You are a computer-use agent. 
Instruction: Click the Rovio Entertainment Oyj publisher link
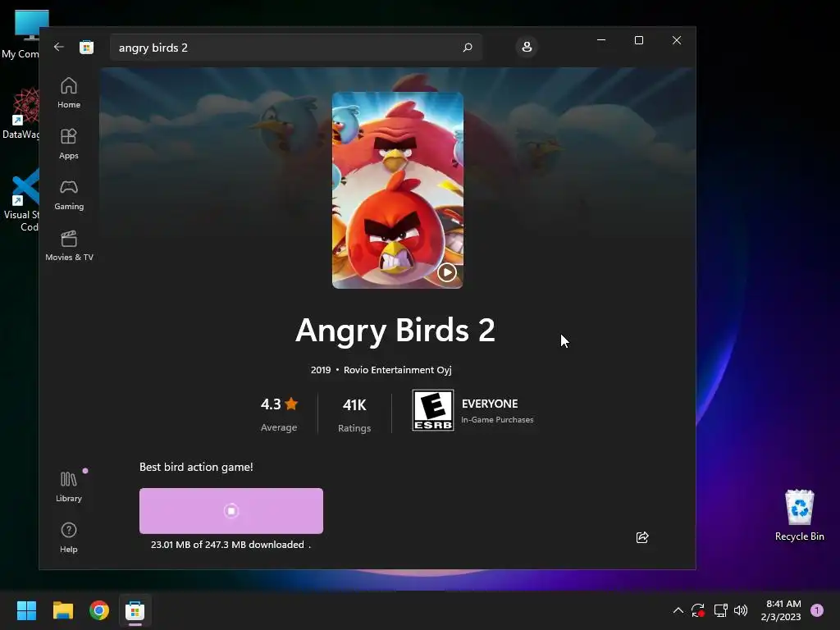[x=398, y=370]
